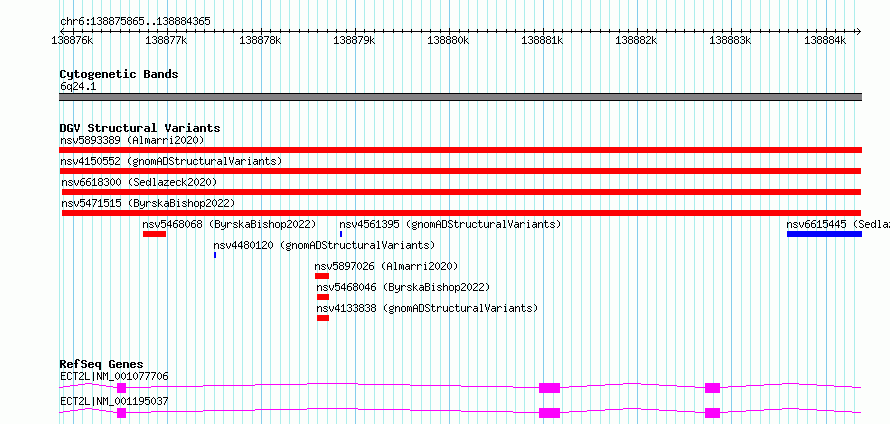Click the 138882k ruler tick label
The width and height of the screenshot is (890, 424).
pyautogui.click(x=636, y=41)
